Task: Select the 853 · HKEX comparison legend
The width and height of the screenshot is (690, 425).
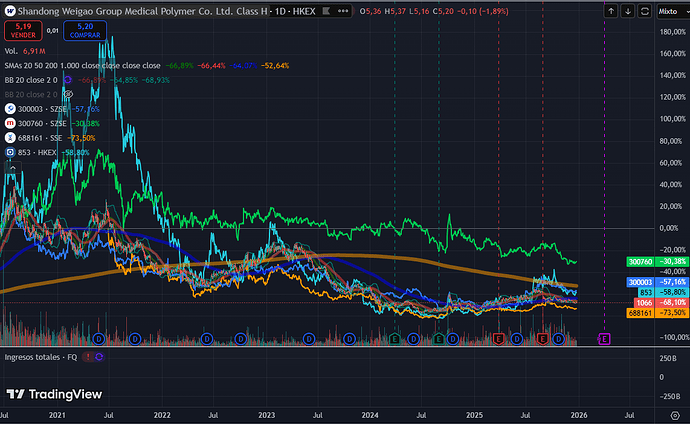Action: (37, 153)
